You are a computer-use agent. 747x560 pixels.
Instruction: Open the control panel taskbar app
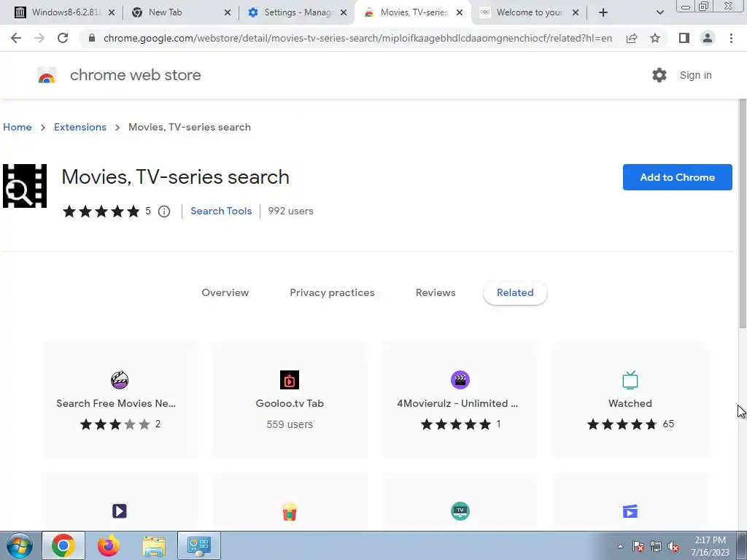[199, 545]
